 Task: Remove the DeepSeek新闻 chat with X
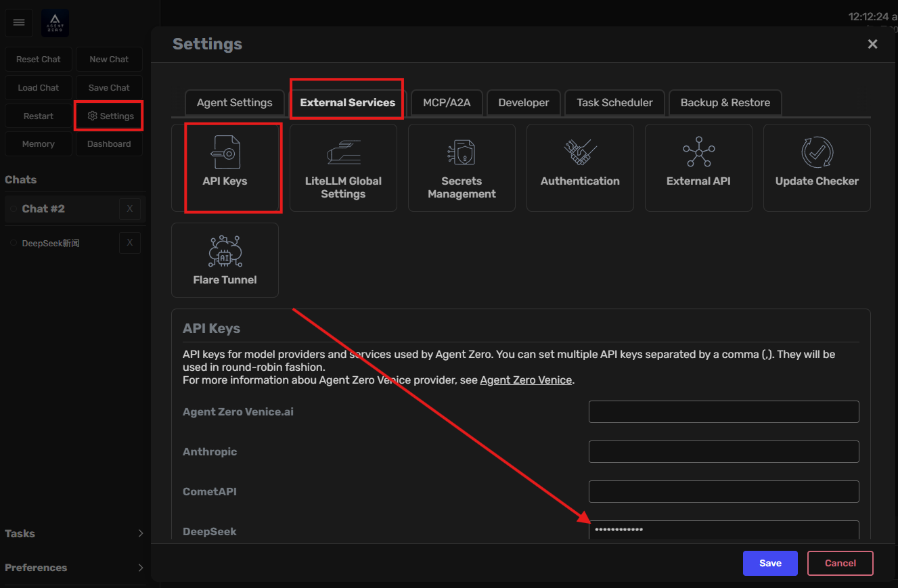130,243
